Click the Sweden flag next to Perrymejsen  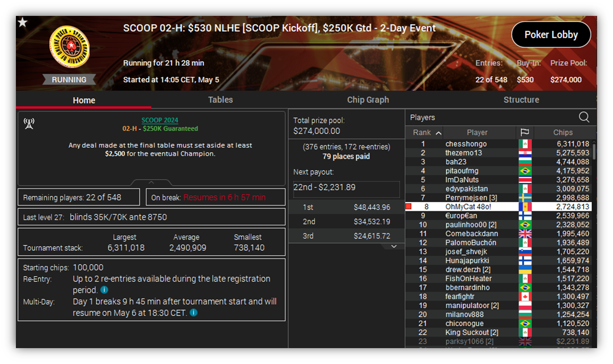pos(525,198)
